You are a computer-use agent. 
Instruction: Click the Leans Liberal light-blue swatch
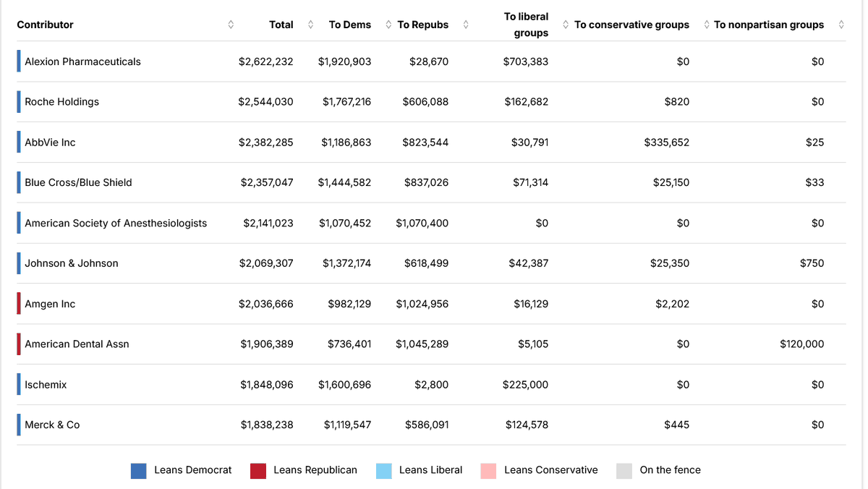384,471
